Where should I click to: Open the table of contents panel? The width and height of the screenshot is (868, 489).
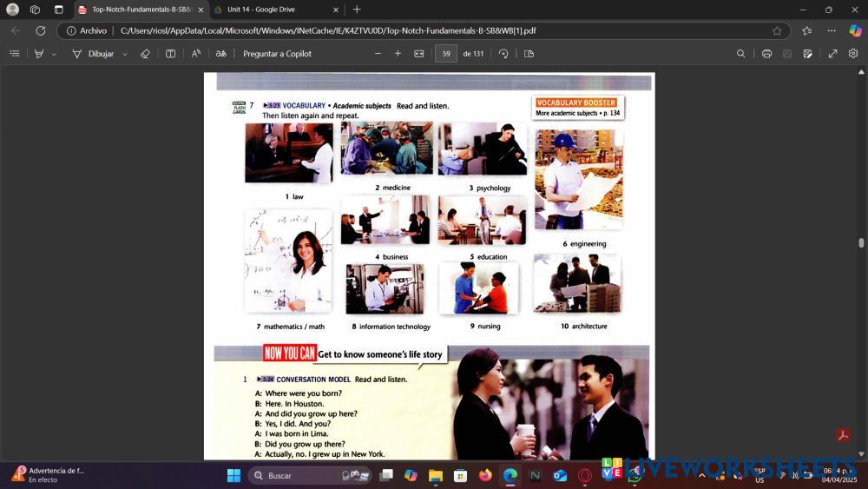click(14, 54)
